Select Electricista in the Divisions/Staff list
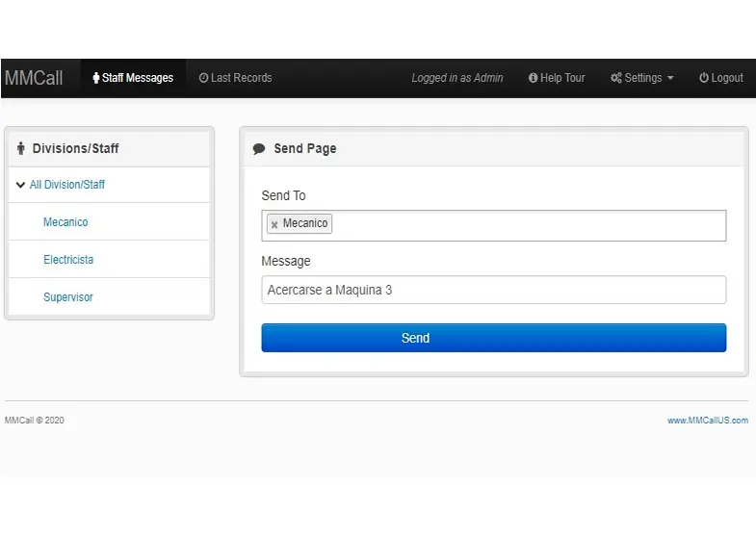 (68, 260)
